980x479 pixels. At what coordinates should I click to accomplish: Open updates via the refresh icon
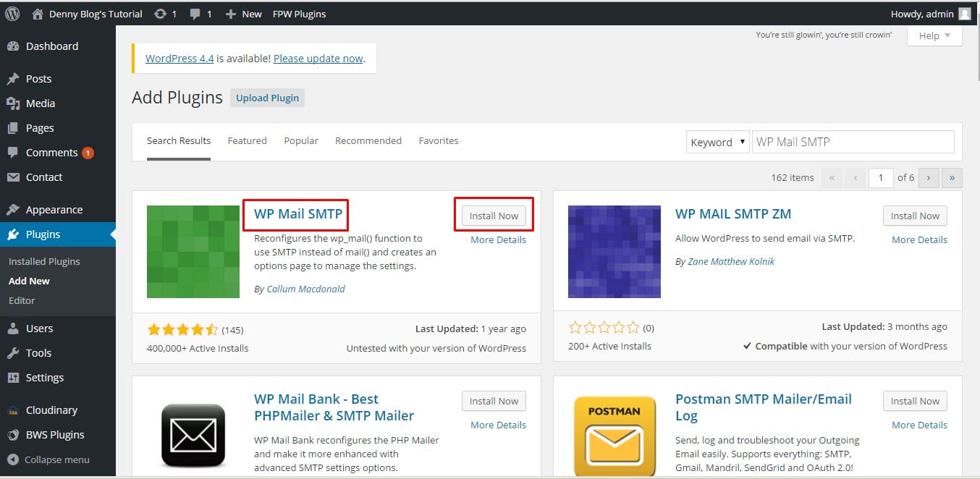coord(160,14)
